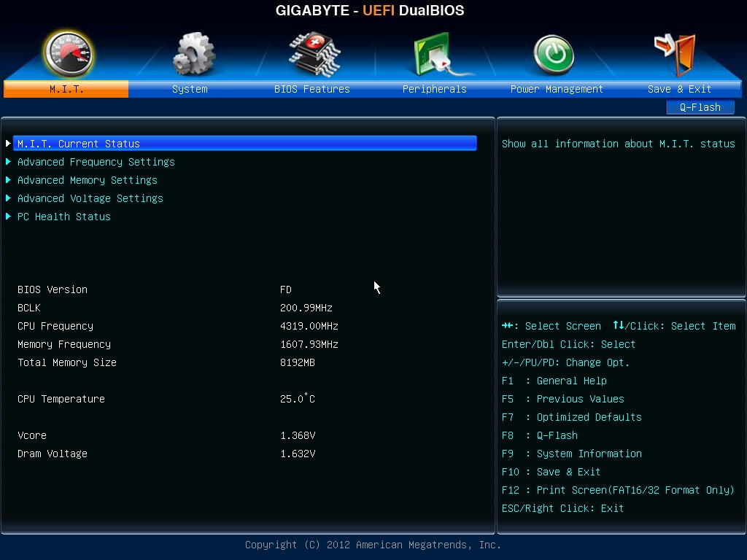747x560 pixels.
Task: Click the arrow beside PC Health Status
Action: click(x=8, y=217)
